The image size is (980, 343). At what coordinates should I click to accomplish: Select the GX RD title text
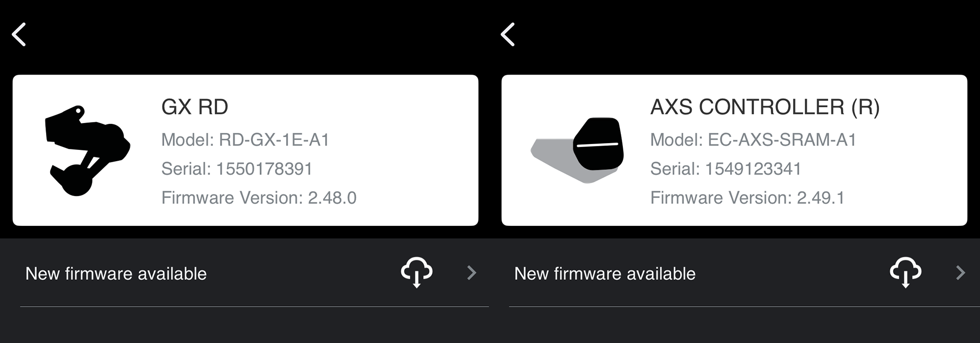[195, 107]
